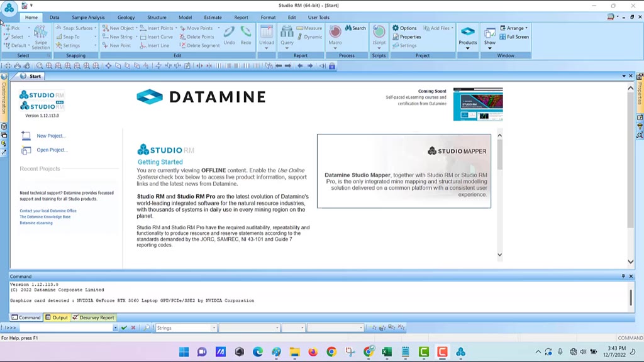Screen dimensions: 644x362
Task: Expand the Add Files dropdown
Action: click(x=452, y=28)
